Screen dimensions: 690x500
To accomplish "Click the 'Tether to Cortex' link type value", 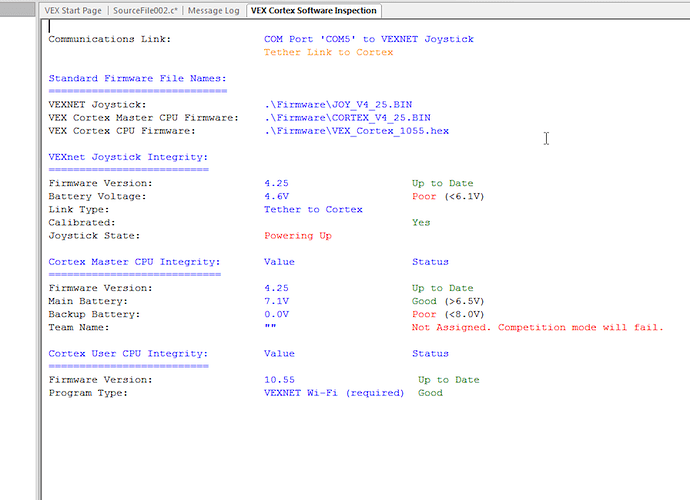I will click(313, 210).
